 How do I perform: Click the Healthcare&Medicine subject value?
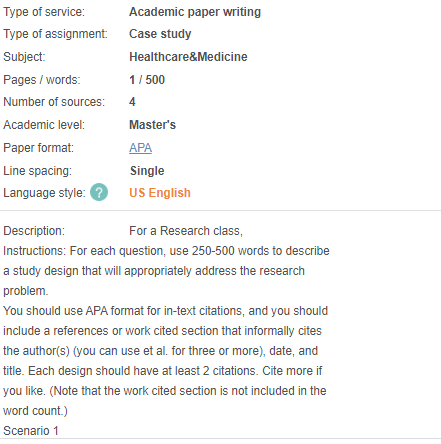pos(188,57)
